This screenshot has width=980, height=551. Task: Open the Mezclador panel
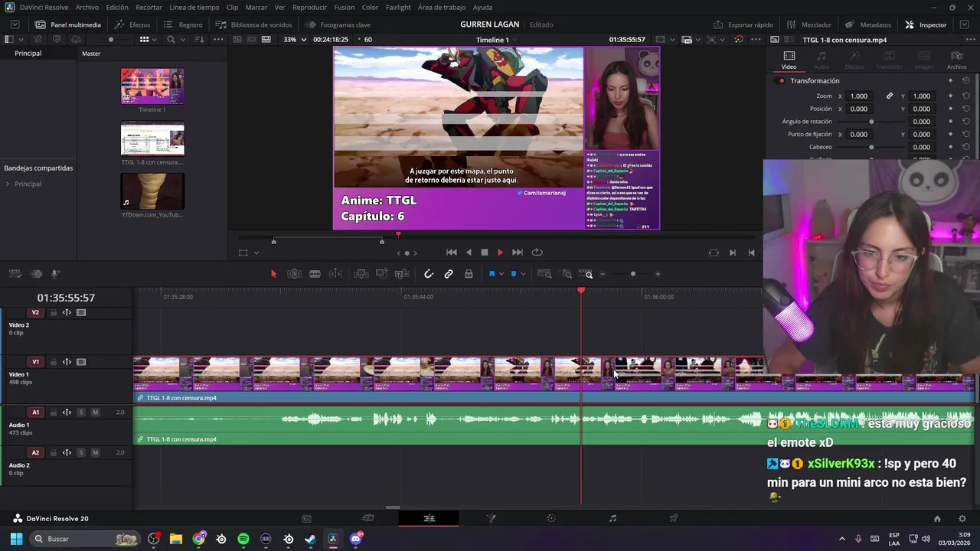808,24
